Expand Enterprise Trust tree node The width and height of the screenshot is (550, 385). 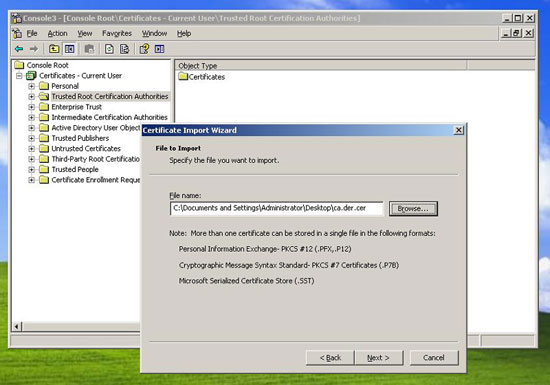pyautogui.click(x=32, y=107)
